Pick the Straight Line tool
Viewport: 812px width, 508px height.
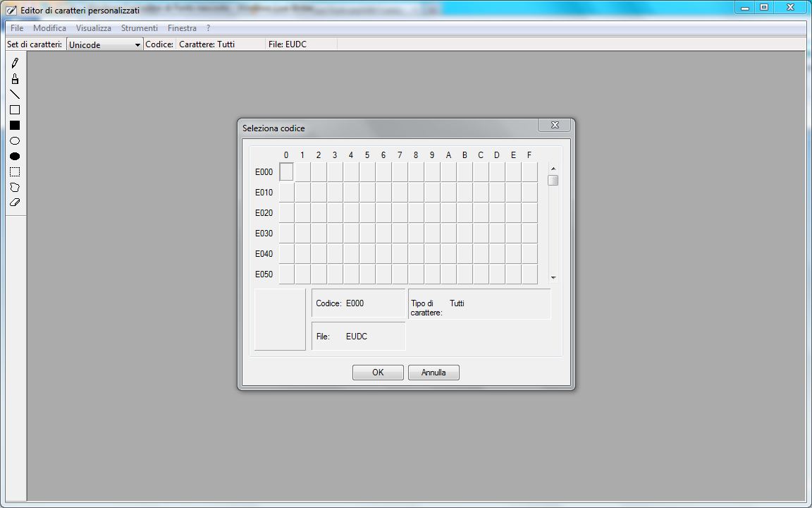coord(15,95)
